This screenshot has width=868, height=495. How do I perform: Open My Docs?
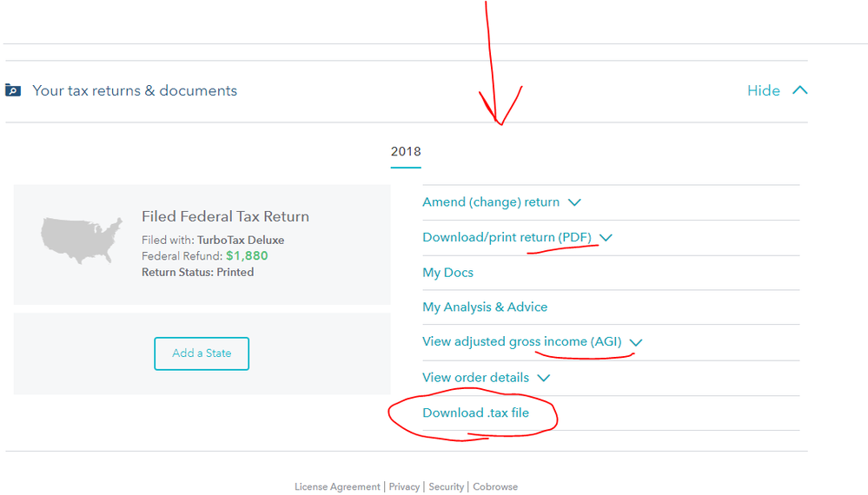coord(447,273)
